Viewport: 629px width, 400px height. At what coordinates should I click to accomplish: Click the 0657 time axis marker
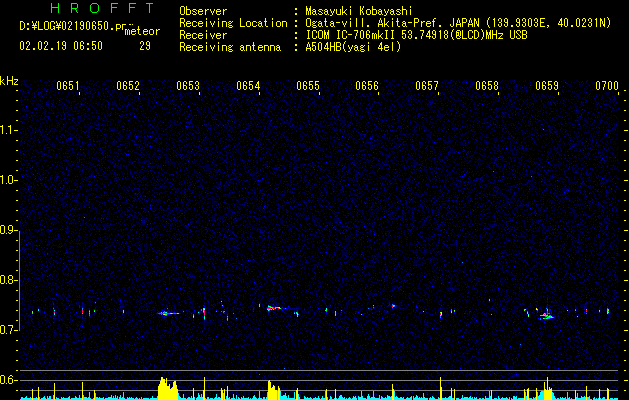pyautogui.click(x=427, y=86)
